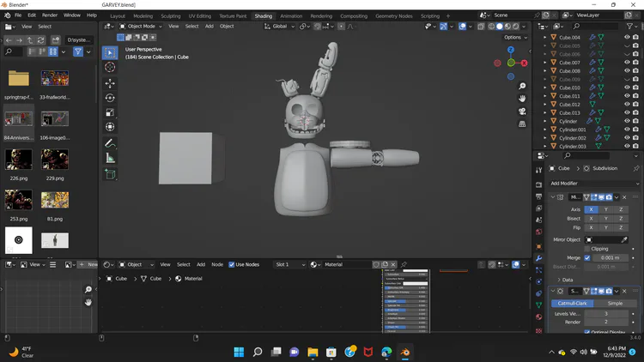This screenshot has width=644, height=362.
Task: Toggle Mirror Axis X button
Action: [x=591, y=209]
